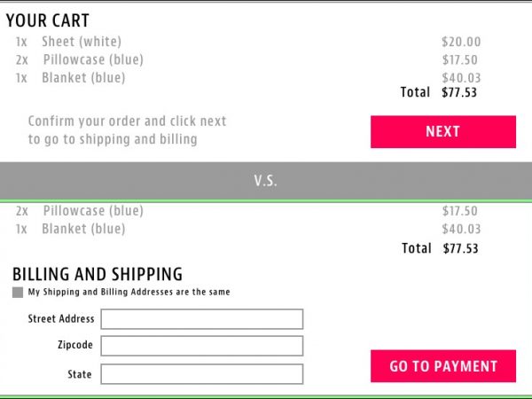Viewport: 532px width, 399px height.
Task: Click the State label text
Action: pos(80,374)
